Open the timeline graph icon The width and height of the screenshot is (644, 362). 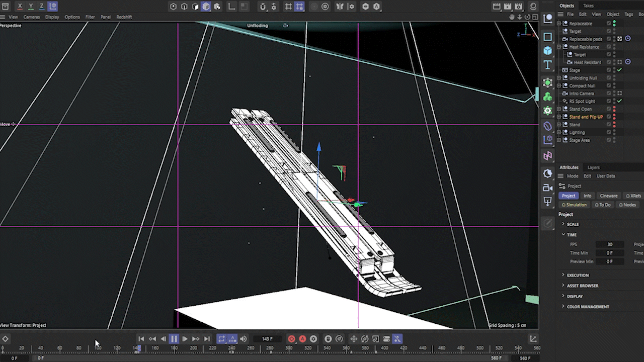click(533, 339)
